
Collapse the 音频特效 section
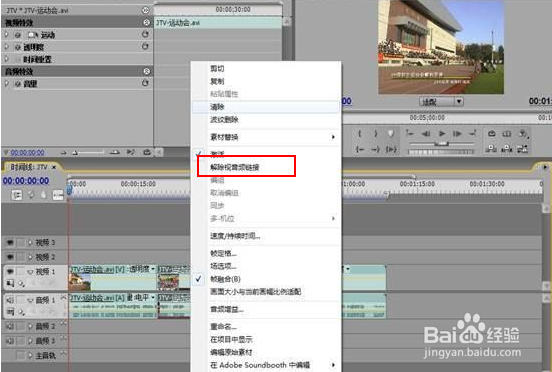(x=146, y=71)
